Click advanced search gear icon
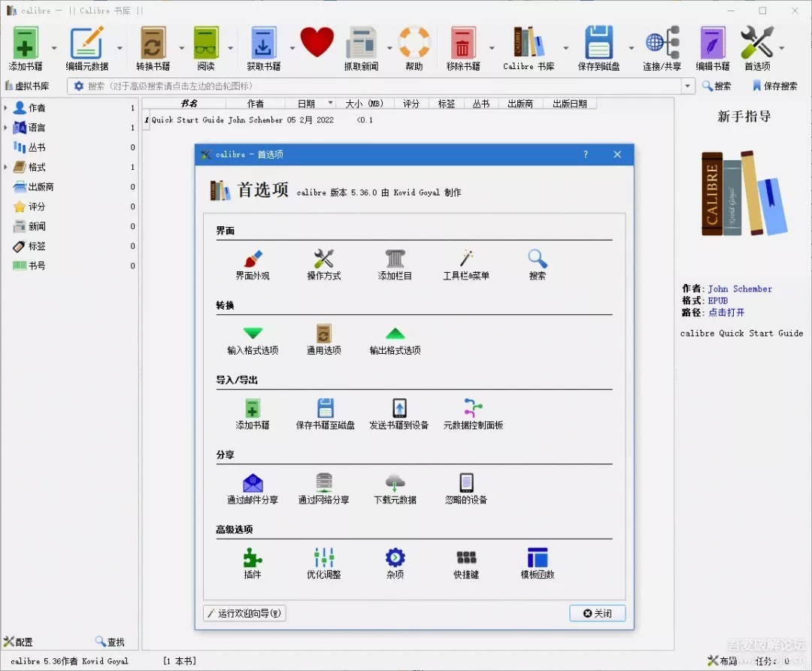 [78, 86]
